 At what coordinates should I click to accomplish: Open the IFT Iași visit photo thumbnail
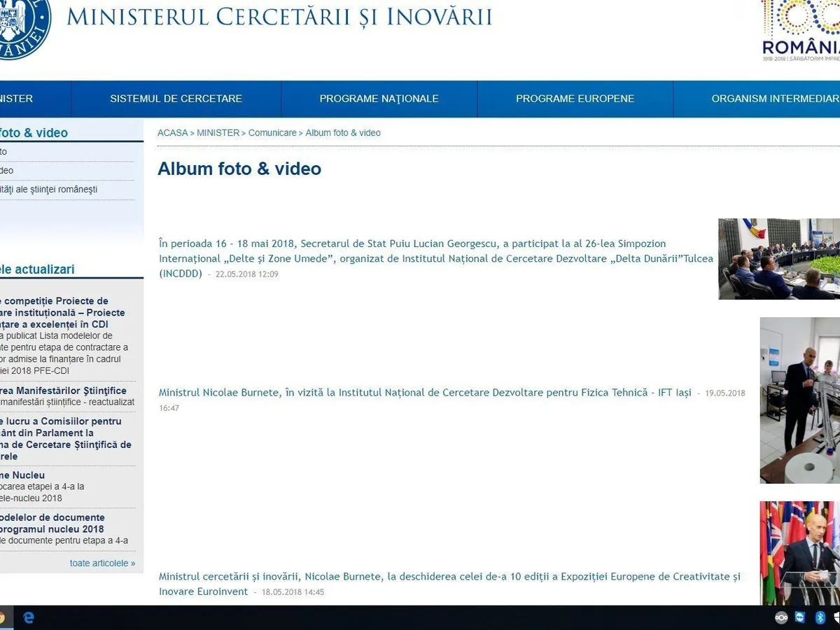tap(799, 400)
